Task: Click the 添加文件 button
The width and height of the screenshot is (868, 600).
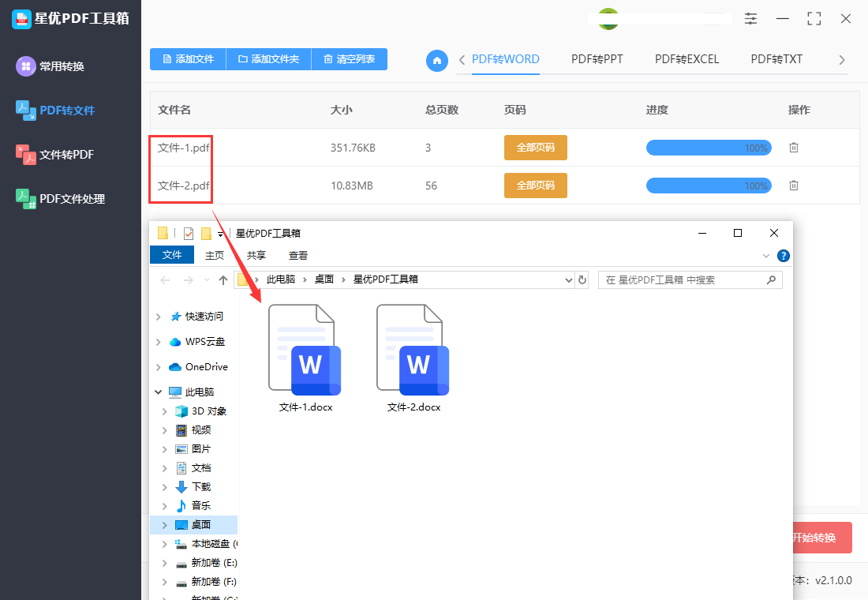Action: click(x=189, y=59)
